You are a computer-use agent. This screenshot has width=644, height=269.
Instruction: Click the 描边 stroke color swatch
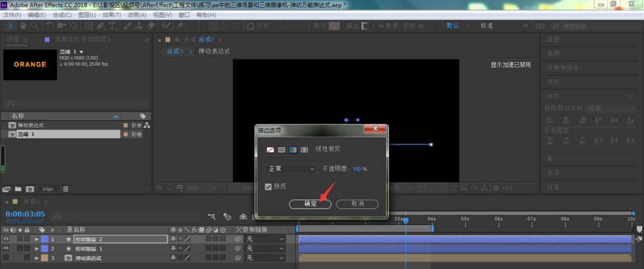pyautogui.click(x=366, y=26)
